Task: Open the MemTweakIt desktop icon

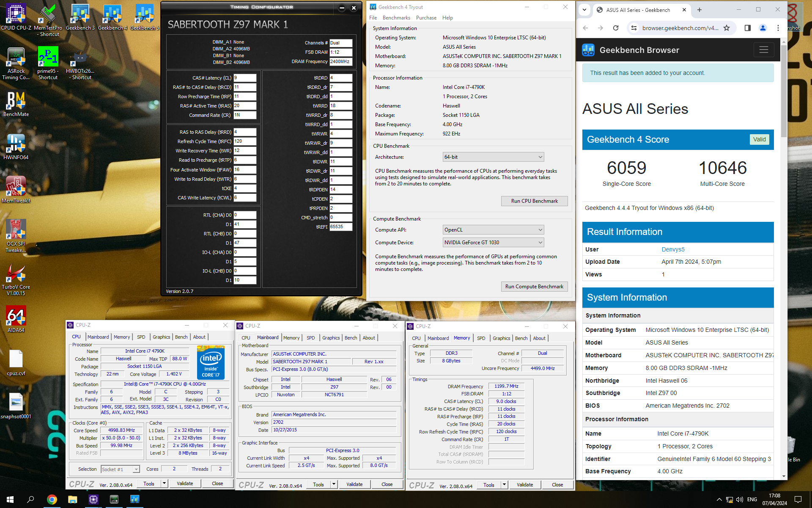Action: 16,190
